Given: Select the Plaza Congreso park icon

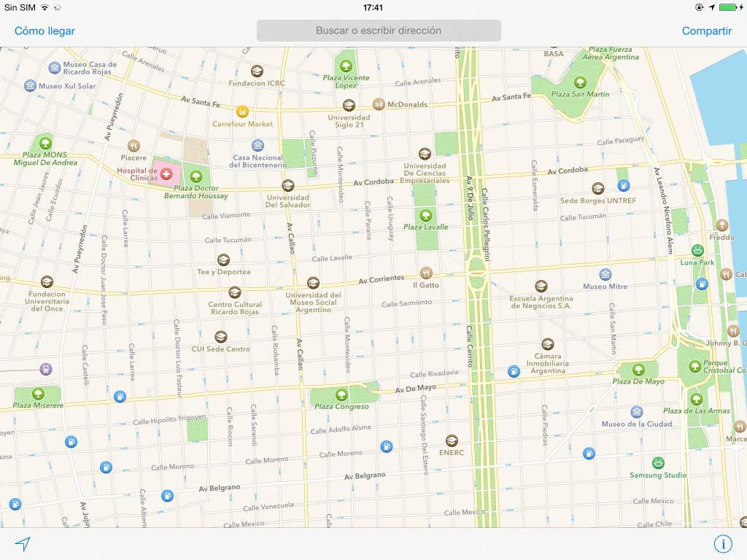Looking at the screenshot, I should [341, 394].
